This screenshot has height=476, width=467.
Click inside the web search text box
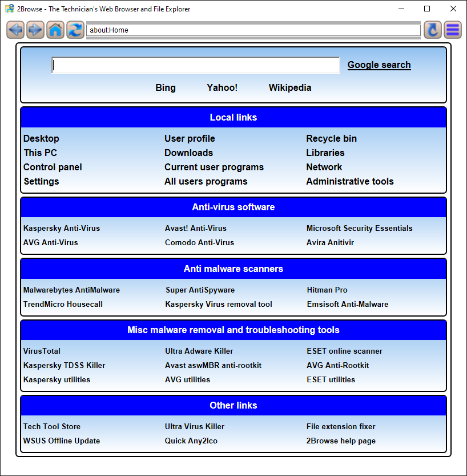pyautogui.click(x=195, y=65)
